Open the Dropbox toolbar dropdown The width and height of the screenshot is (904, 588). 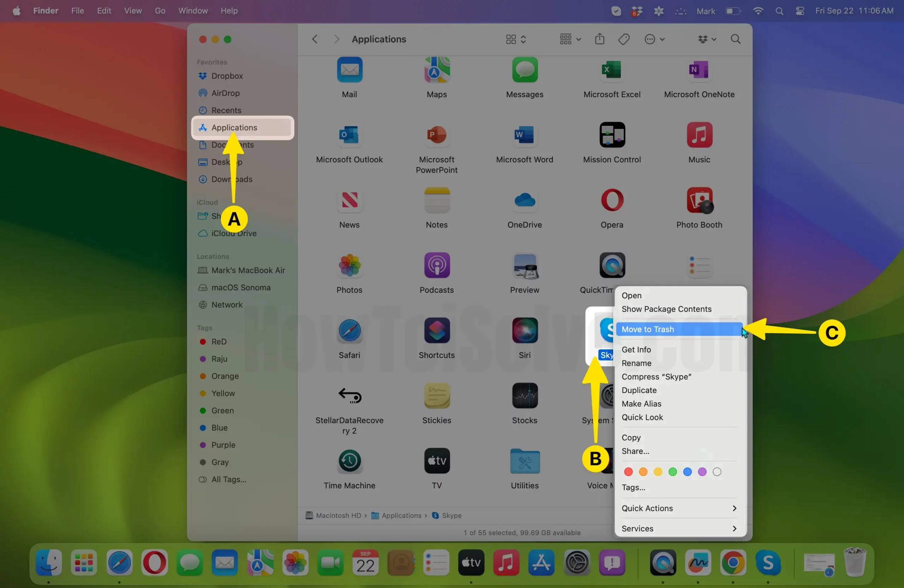click(707, 39)
